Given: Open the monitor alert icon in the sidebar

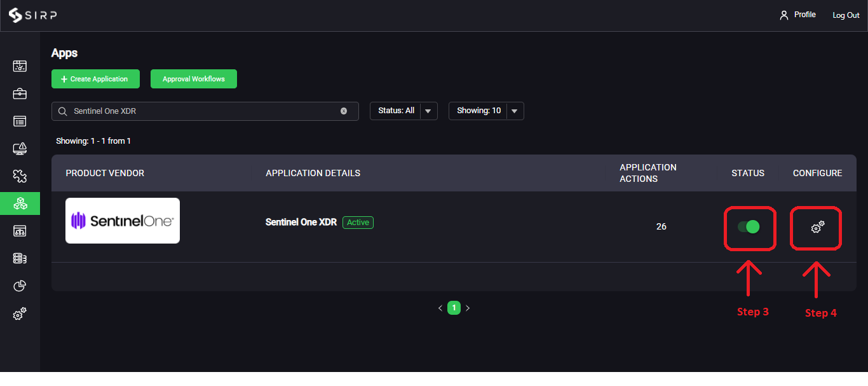Looking at the screenshot, I should [20, 149].
